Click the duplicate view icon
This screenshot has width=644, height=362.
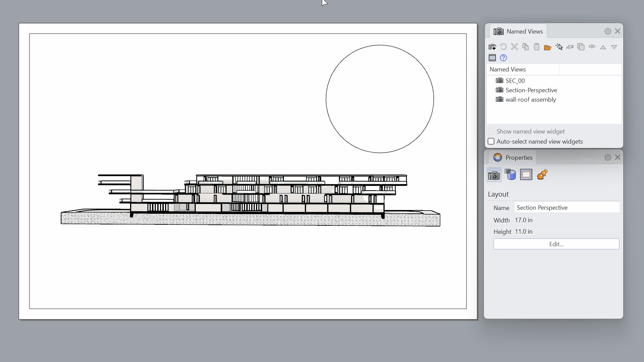point(581,47)
